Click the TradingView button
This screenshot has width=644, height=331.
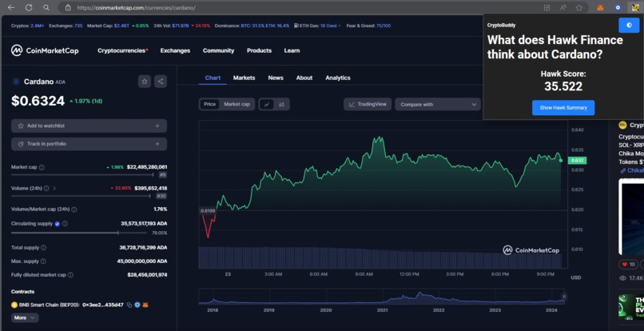[x=368, y=105]
